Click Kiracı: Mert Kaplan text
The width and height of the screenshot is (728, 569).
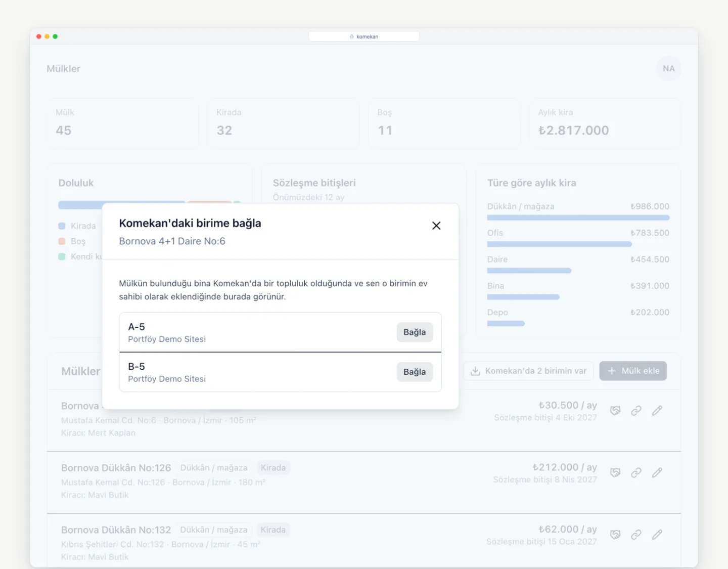pos(99,433)
